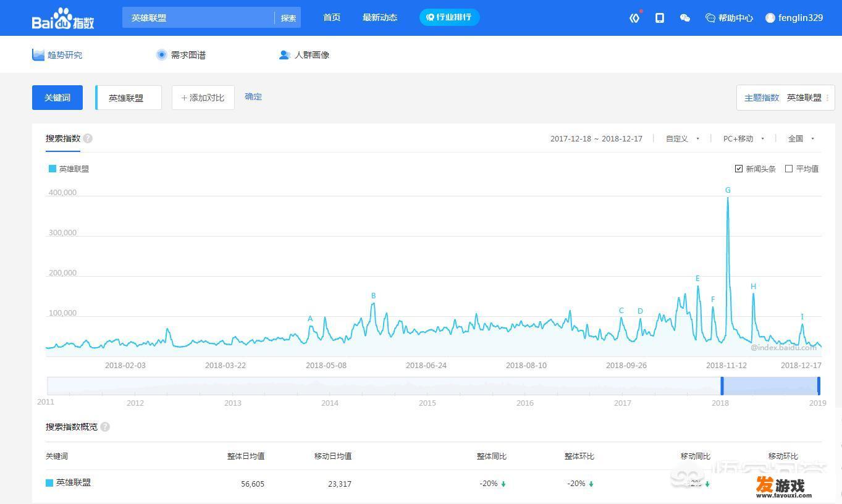Open the mobile phone icon in header
The width and height of the screenshot is (842, 504).
pyautogui.click(x=660, y=18)
